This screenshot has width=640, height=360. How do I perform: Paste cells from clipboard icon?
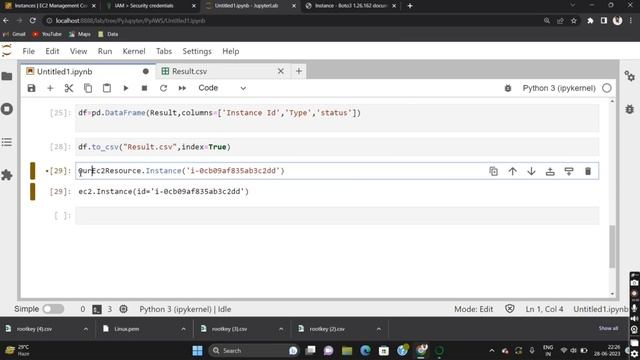pos(107,88)
